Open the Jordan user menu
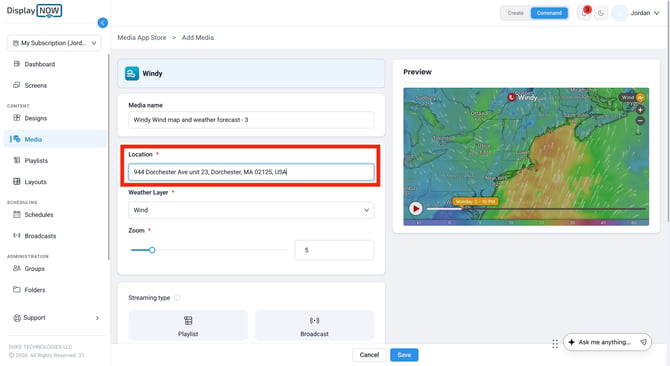Viewport: 670px width, 366px height. pos(645,13)
